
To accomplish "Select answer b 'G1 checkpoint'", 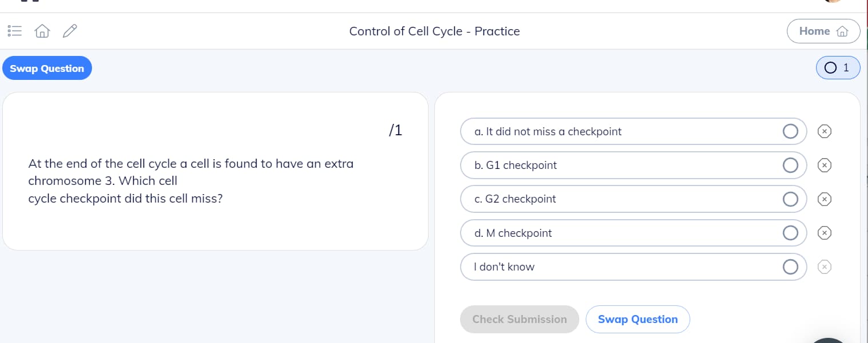I will point(790,165).
